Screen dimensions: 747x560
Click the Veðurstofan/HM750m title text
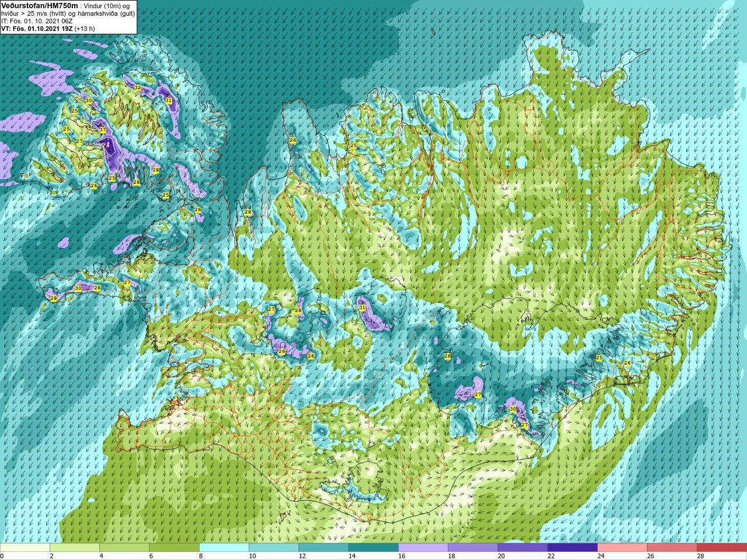point(40,5)
